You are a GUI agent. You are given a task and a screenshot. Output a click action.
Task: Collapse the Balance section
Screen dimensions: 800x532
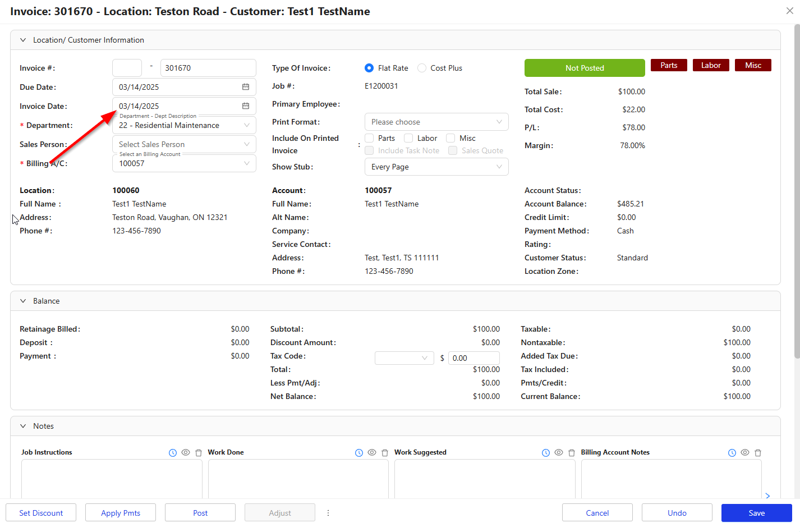point(23,301)
